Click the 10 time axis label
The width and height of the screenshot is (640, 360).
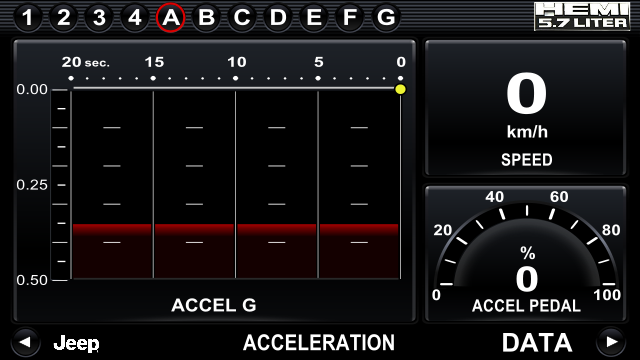237,62
